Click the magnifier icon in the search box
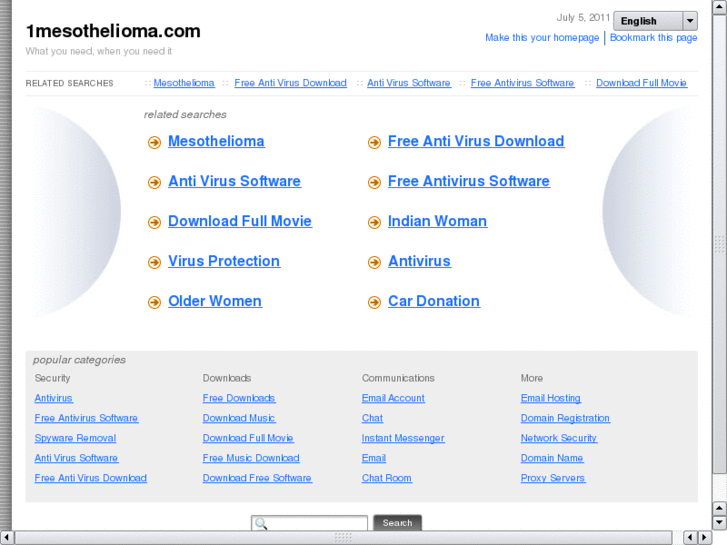The width and height of the screenshot is (727, 545). (x=260, y=523)
